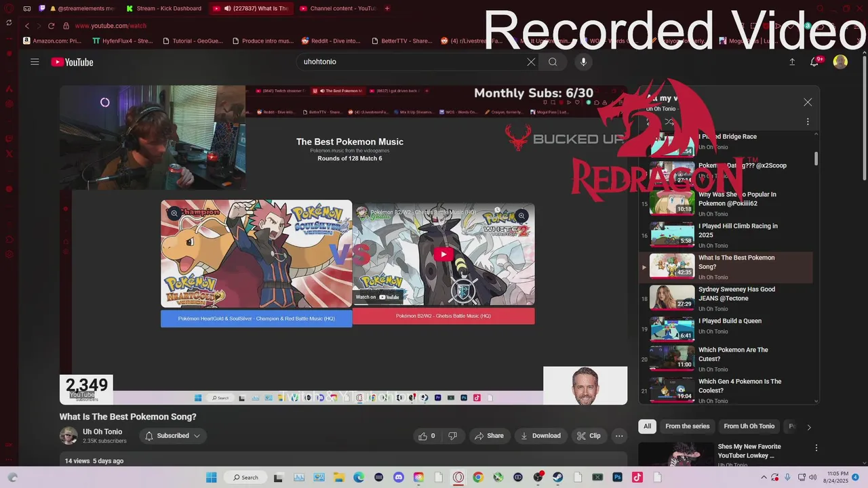
Task: Click the Uh Oh Tonio channel avatar
Action: [68, 436]
